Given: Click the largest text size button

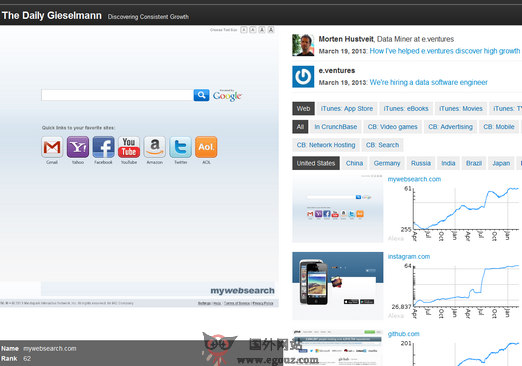Looking at the screenshot, I should [x=271, y=30].
